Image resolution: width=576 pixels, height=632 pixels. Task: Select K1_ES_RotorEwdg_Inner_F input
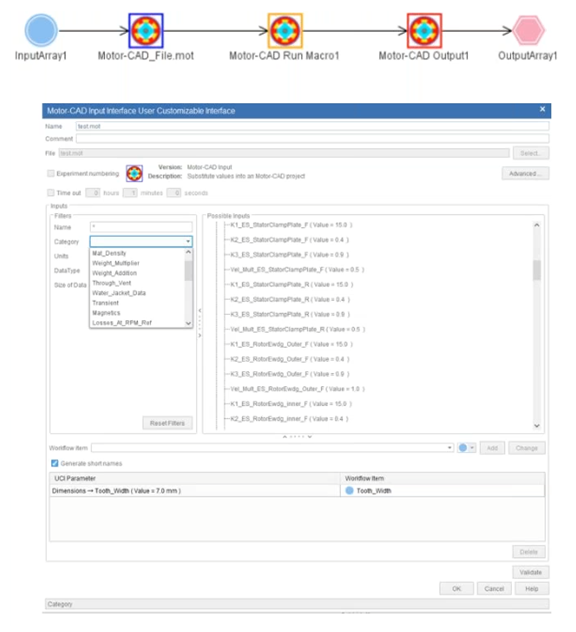(x=291, y=404)
